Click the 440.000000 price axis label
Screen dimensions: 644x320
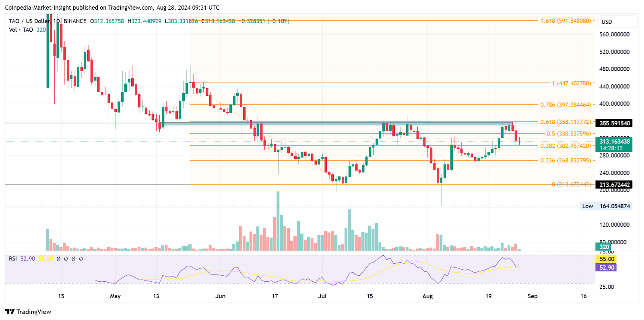point(615,86)
